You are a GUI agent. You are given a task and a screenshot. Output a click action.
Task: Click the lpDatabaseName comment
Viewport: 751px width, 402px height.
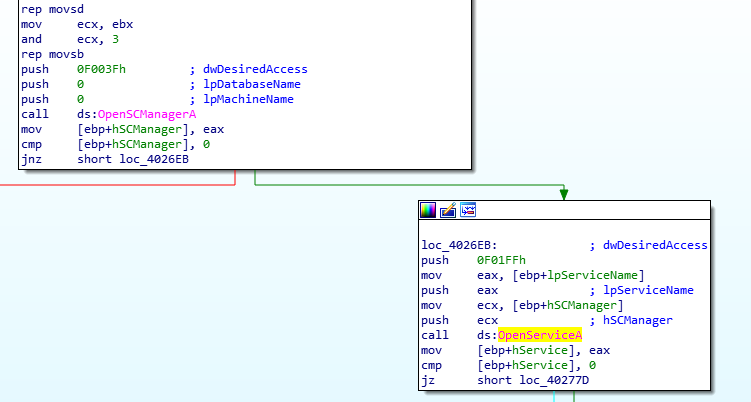click(252, 84)
